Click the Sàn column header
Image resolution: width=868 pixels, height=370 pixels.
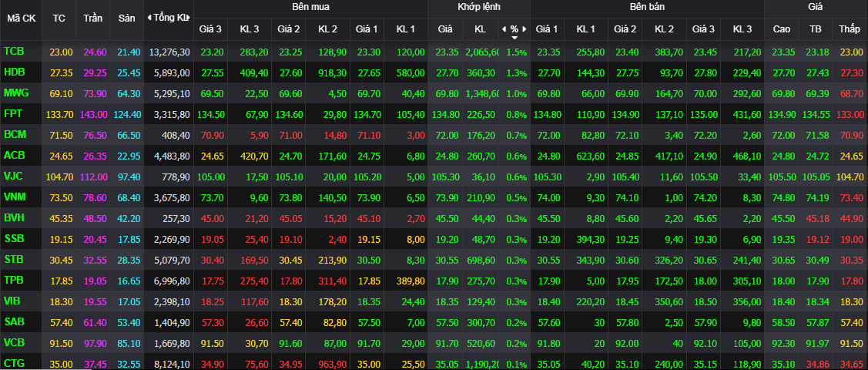pyautogui.click(x=127, y=18)
